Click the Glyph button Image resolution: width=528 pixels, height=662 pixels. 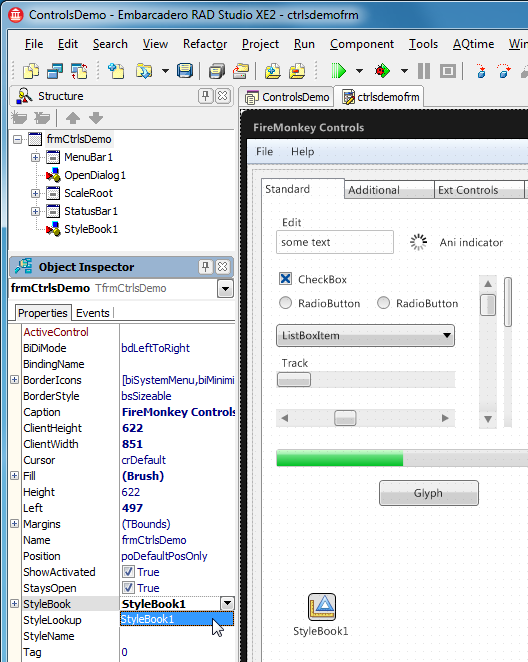tap(428, 493)
